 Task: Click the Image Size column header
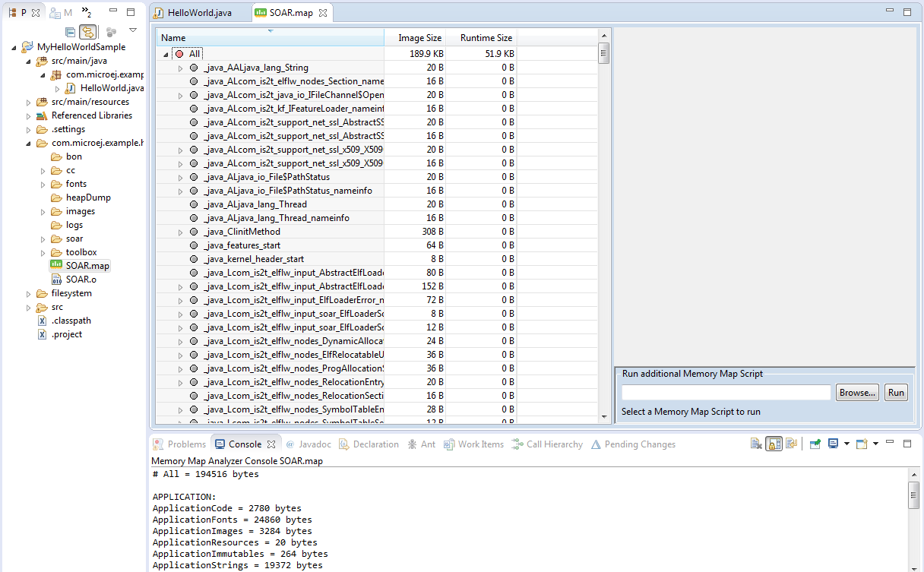pos(419,38)
